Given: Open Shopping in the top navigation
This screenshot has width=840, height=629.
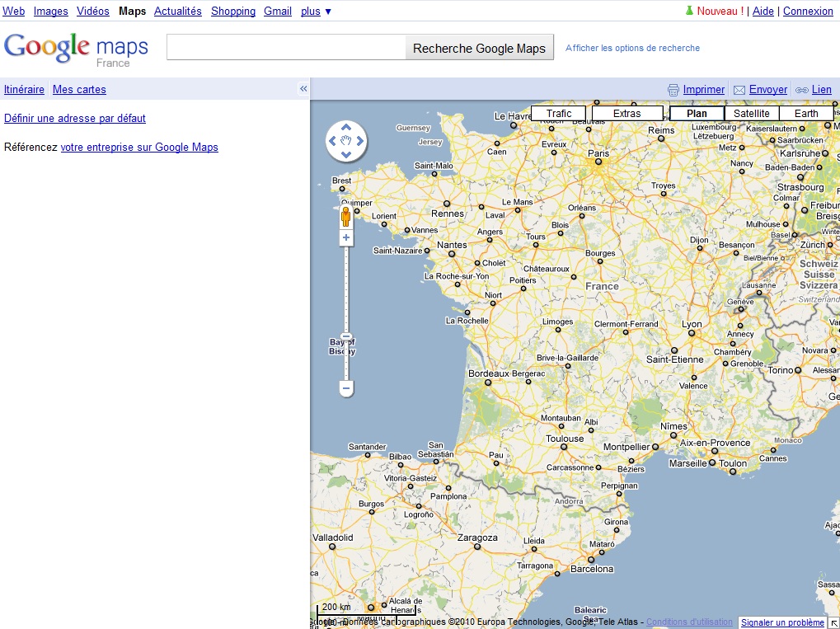Looking at the screenshot, I should coord(233,11).
